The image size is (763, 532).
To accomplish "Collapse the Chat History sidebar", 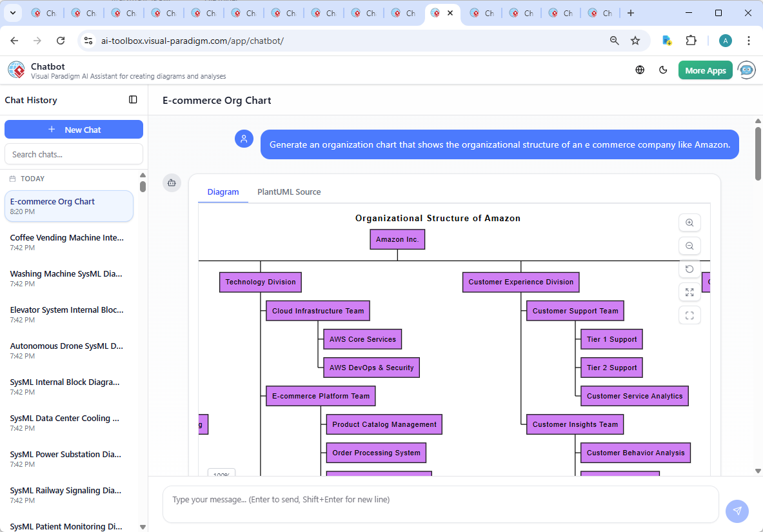I will 133,99.
